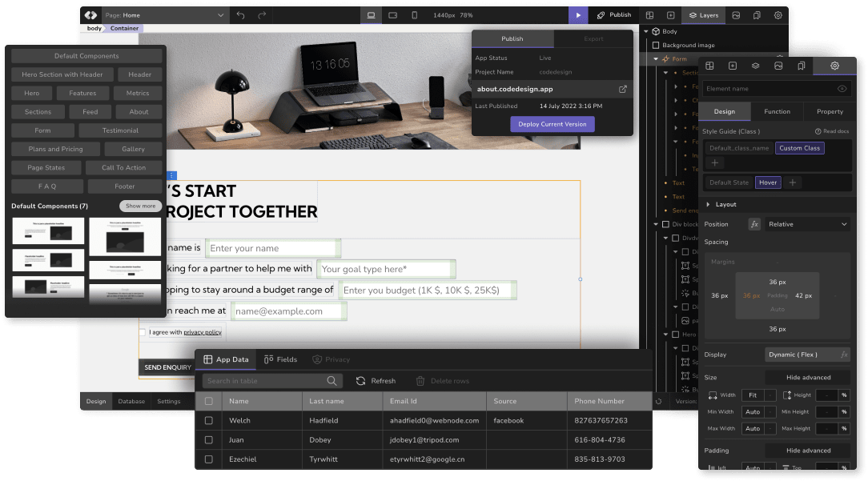Select the Custom Class chip
Viewport: 868px width, 481px height.
[x=799, y=148]
